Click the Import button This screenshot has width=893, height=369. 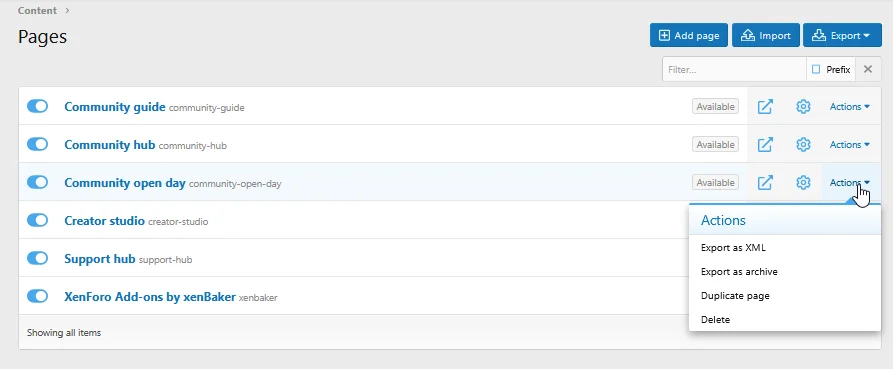coord(766,35)
